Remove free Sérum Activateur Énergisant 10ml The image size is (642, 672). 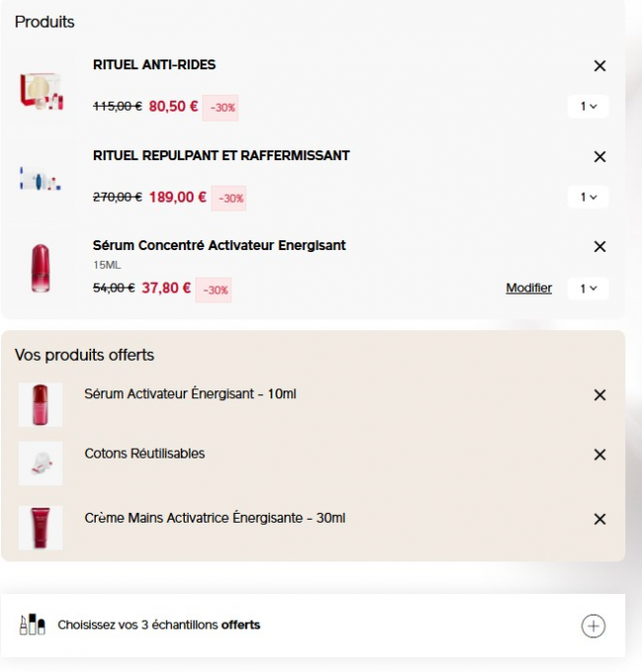tap(600, 395)
